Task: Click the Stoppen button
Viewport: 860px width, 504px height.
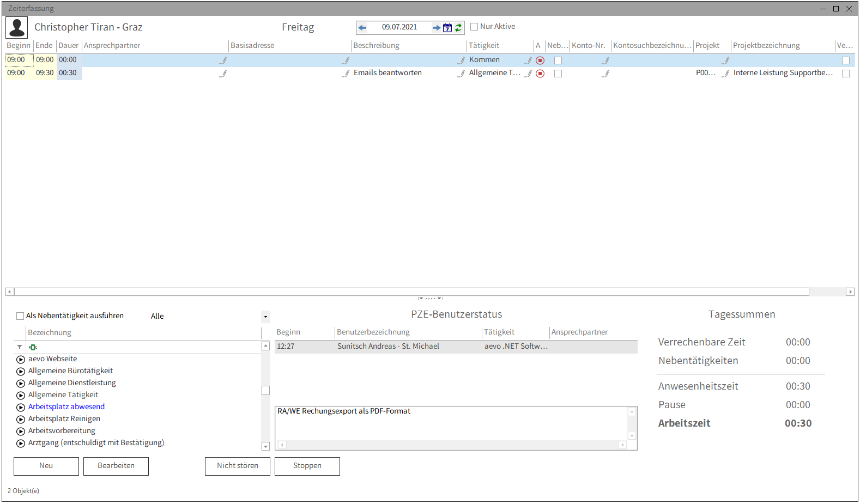Action: pyautogui.click(x=307, y=466)
